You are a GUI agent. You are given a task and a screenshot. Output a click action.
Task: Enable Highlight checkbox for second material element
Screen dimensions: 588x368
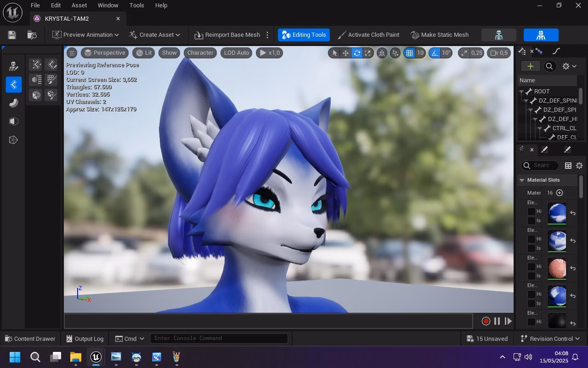pyautogui.click(x=531, y=239)
